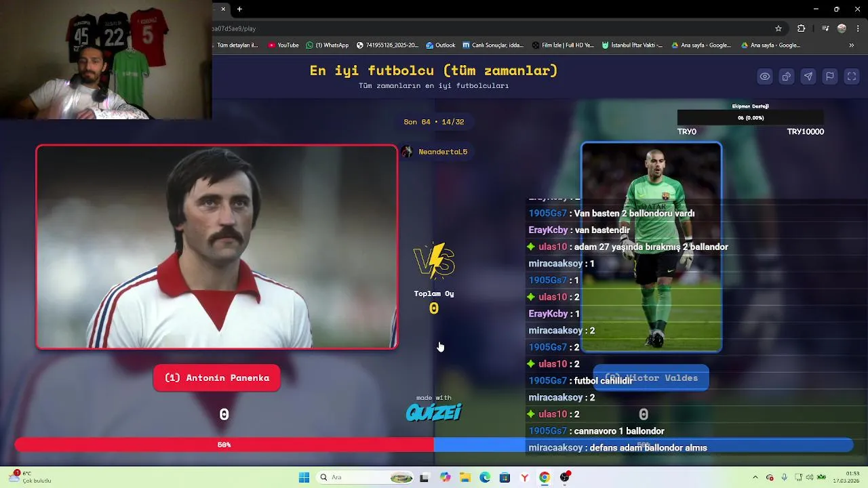Open the YouTube bookmark
Screen dimensions: 868x488
pyautogui.click(x=283, y=45)
